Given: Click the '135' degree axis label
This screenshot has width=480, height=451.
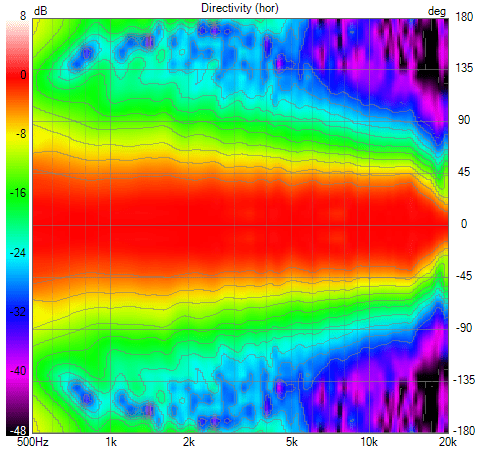Looking at the screenshot, I should pos(464,68).
